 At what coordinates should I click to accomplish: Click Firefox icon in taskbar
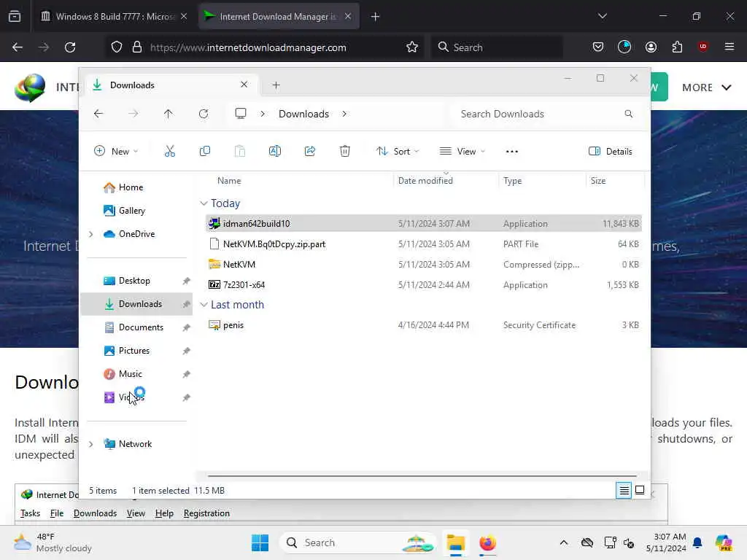487,542
